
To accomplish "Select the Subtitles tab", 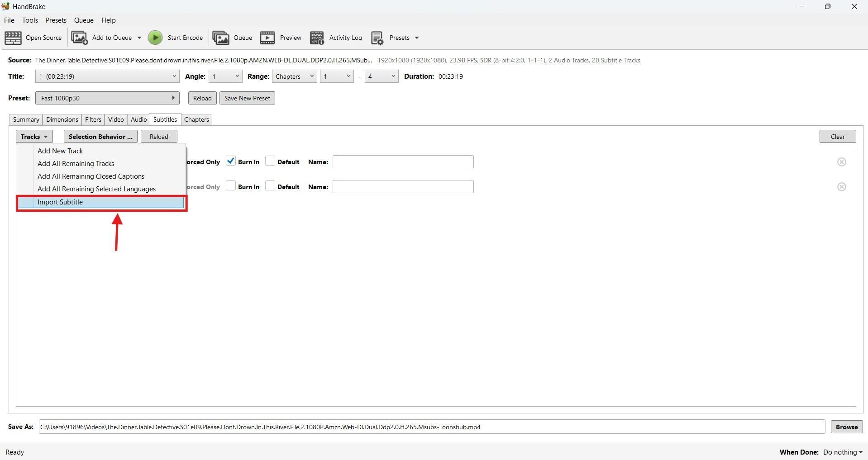I will pos(165,119).
